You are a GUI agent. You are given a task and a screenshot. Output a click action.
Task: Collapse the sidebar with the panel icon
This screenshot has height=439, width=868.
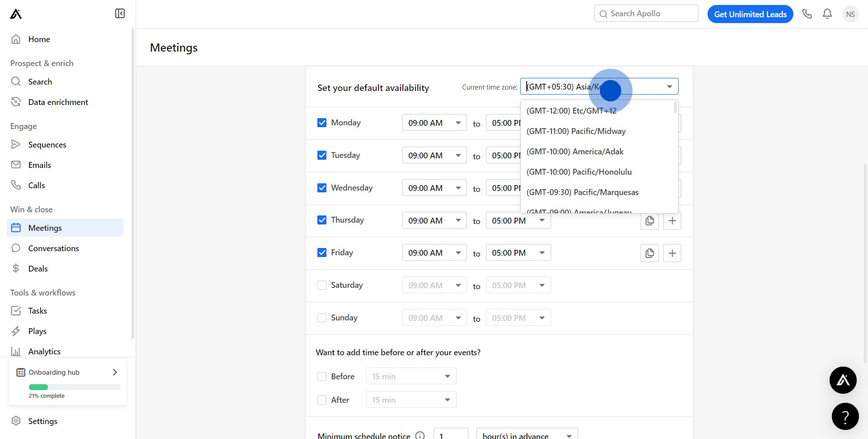tap(120, 14)
